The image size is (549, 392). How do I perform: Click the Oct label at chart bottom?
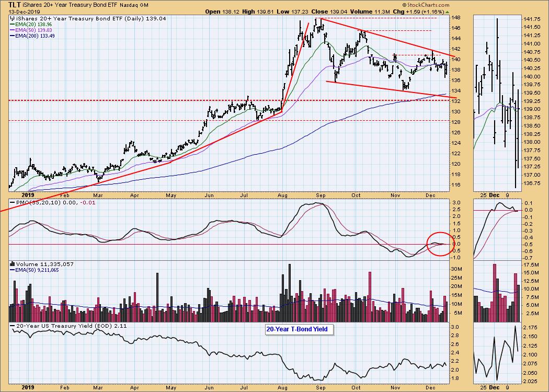[356, 387]
